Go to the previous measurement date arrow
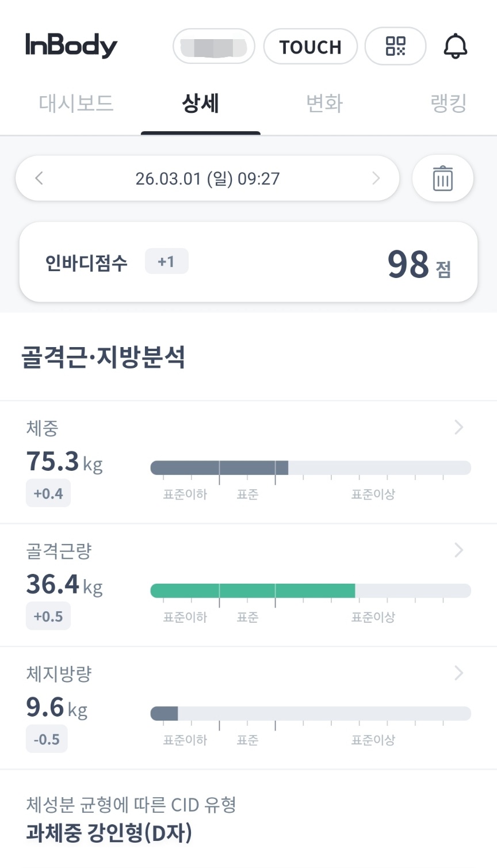 (x=39, y=178)
